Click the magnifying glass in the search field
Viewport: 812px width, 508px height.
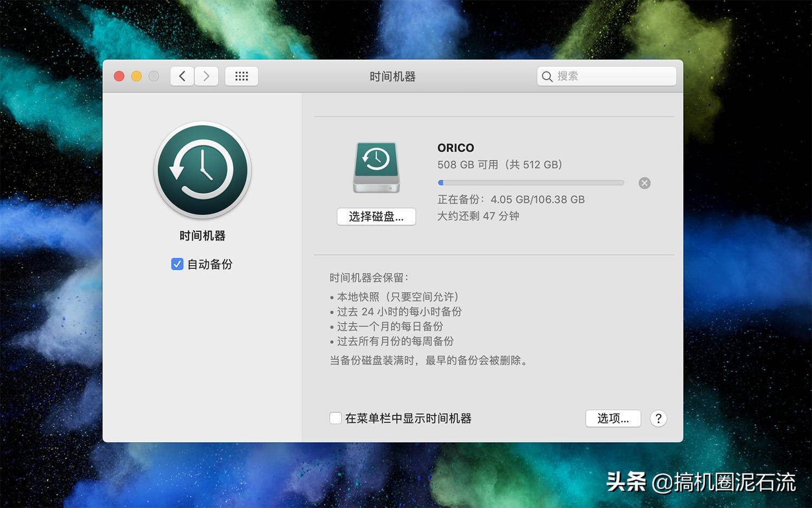click(x=547, y=76)
